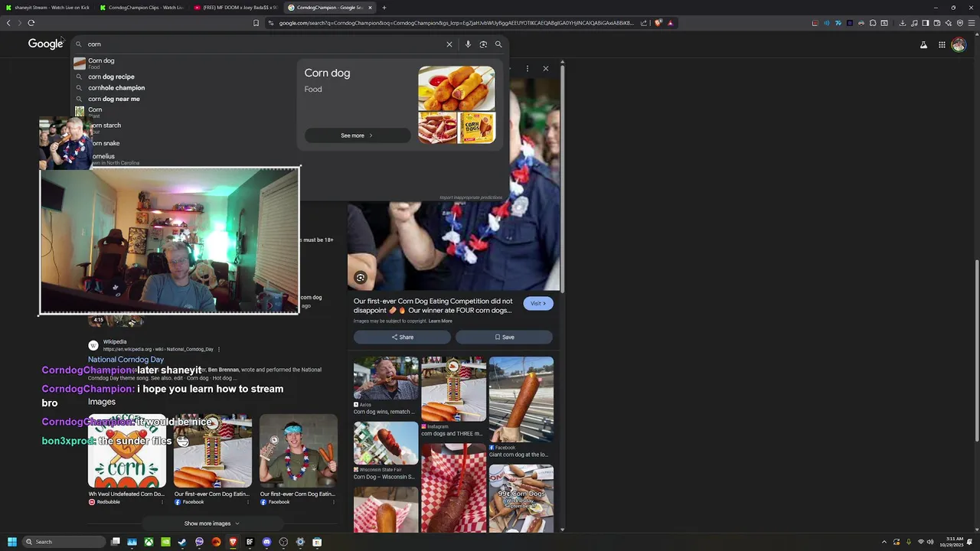The image size is (980, 551).
Task: Open Wikipedia result three-dot options
Action: (219, 350)
